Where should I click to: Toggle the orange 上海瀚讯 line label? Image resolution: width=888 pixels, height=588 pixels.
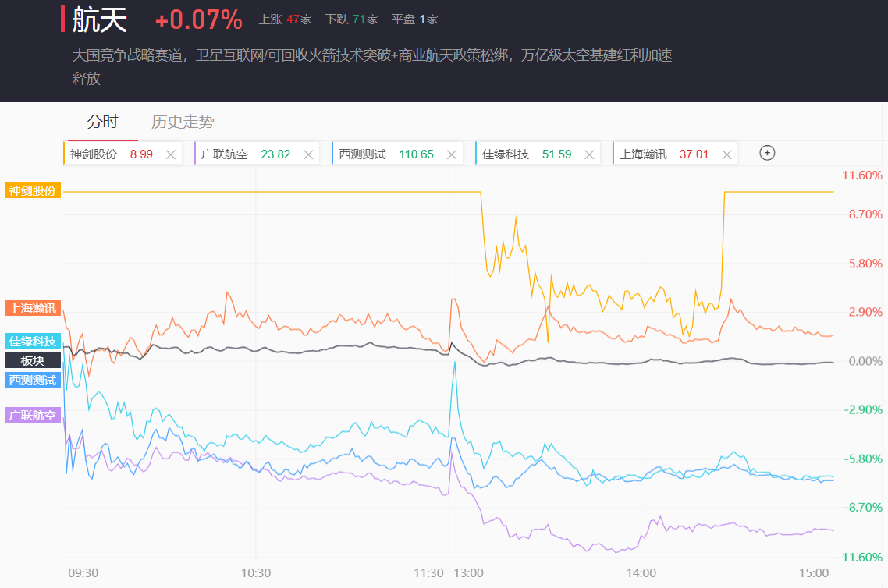(32, 308)
